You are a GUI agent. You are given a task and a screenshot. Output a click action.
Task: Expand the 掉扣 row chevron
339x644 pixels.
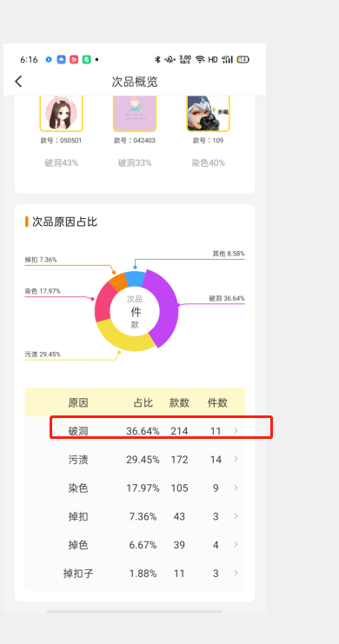point(236,516)
